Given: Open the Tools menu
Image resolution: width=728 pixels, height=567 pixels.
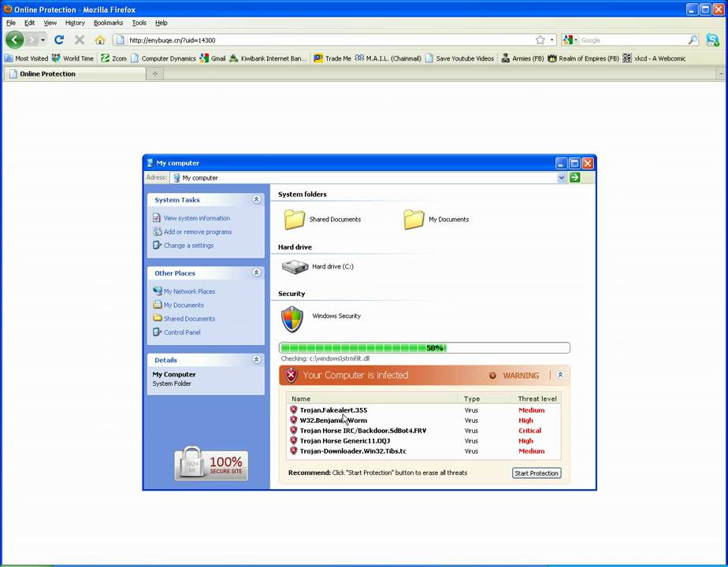Looking at the screenshot, I should tap(139, 23).
